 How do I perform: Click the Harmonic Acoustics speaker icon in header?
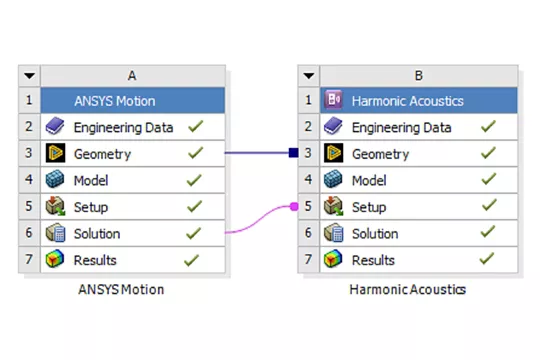click(x=334, y=100)
